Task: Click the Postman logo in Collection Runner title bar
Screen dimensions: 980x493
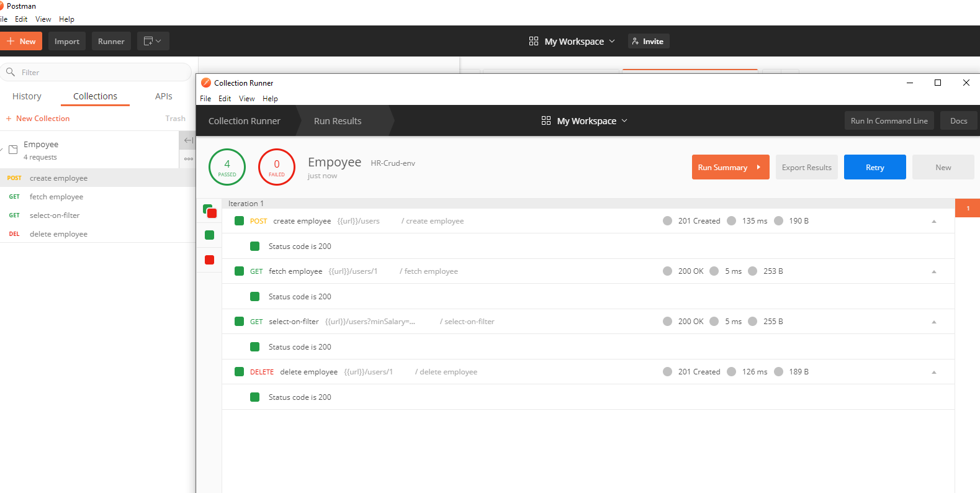Action: coord(206,83)
